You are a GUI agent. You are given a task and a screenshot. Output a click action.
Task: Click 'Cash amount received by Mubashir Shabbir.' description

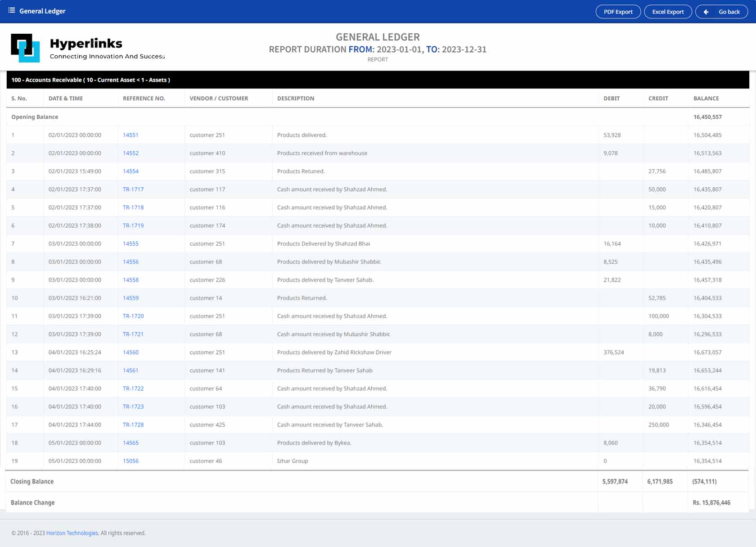point(334,334)
